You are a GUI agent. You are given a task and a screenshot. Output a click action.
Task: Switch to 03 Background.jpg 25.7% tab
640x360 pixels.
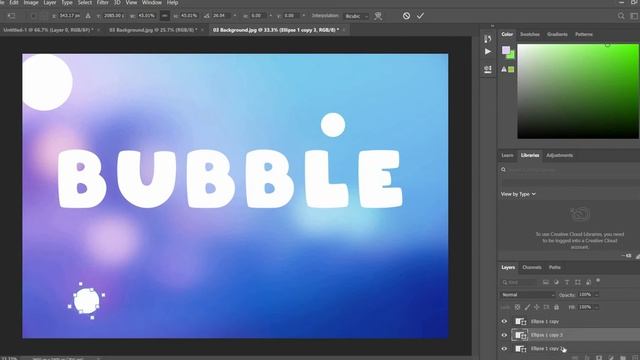153,30
